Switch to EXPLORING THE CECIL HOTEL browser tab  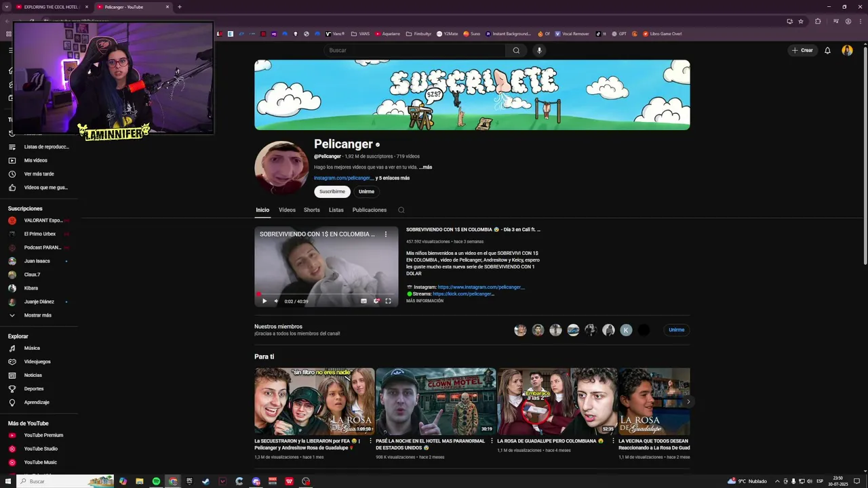pos(52,7)
